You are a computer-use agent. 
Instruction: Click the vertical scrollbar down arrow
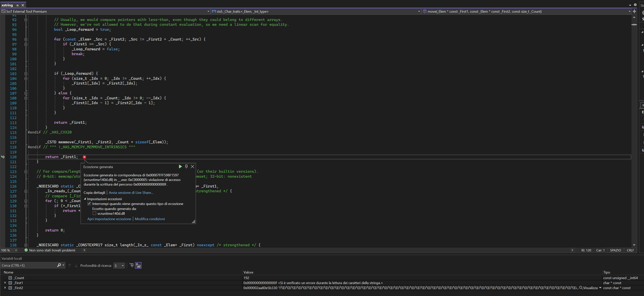(634, 245)
